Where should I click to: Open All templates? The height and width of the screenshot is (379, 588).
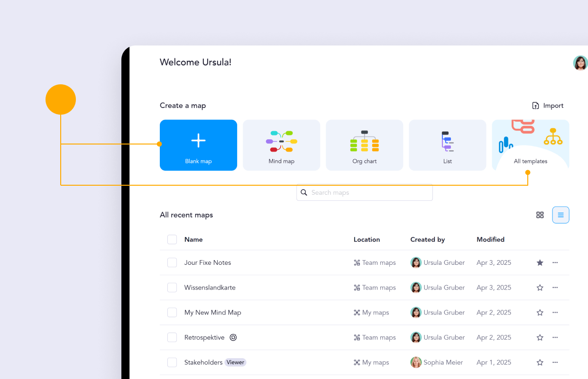click(x=530, y=145)
